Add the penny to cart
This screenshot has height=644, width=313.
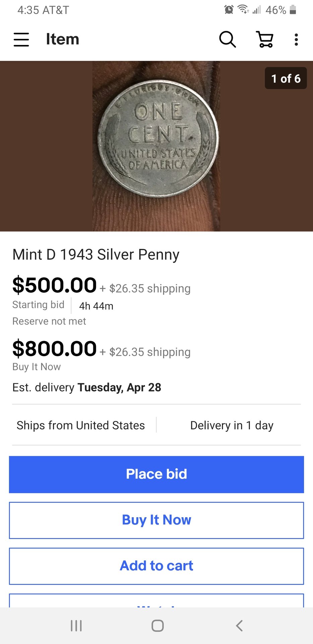pyautogui.click(x=156, y=566)
